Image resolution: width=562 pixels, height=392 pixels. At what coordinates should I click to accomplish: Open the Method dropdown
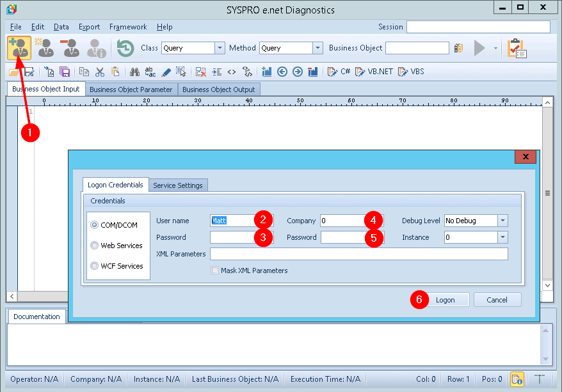[x=317, y=48]
